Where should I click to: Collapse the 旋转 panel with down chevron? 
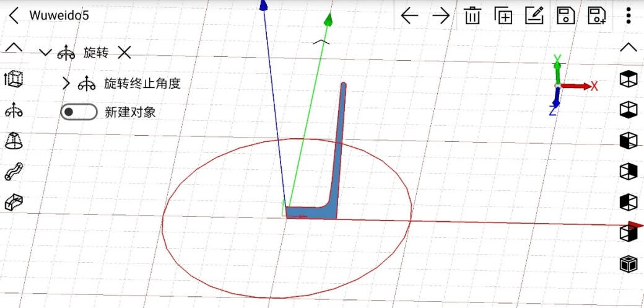point(45,53)
